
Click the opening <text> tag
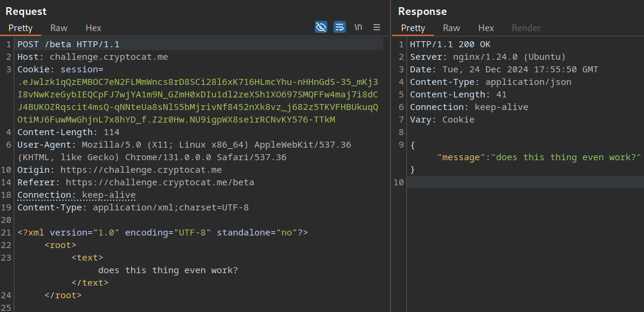[87, 258]
